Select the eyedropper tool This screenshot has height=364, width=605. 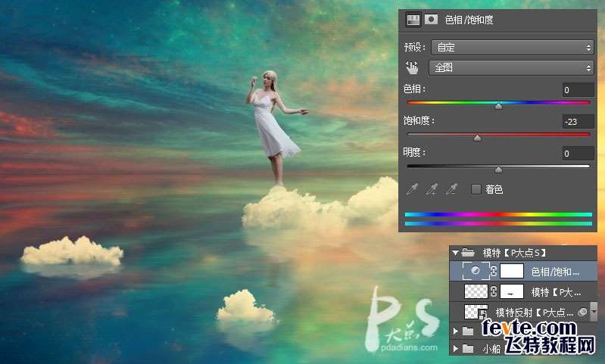click(412, 189)
